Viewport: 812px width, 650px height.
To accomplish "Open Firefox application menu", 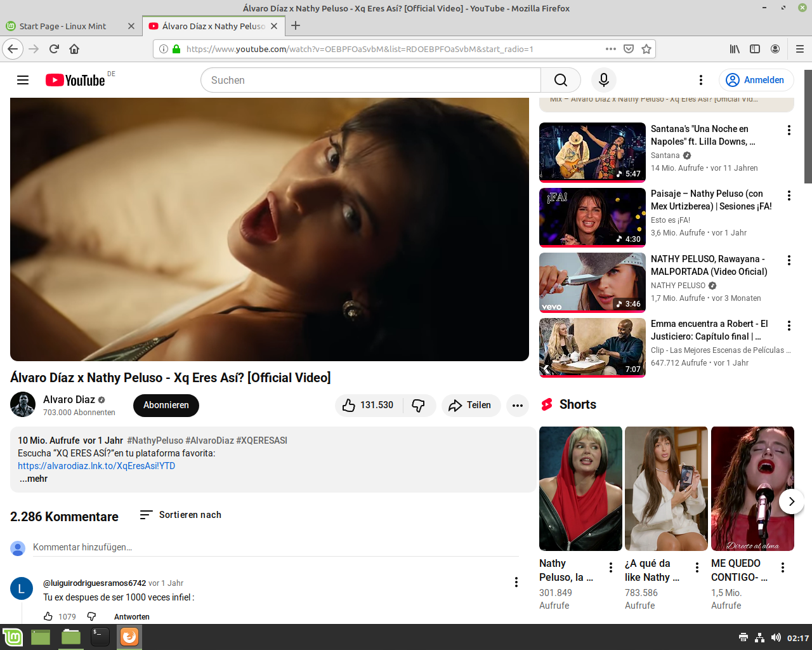I will pyautogui.click(x=800, y=49).
